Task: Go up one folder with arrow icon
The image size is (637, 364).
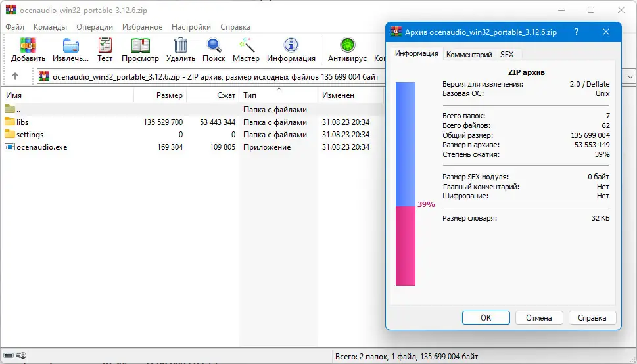Action: [15, 76]
